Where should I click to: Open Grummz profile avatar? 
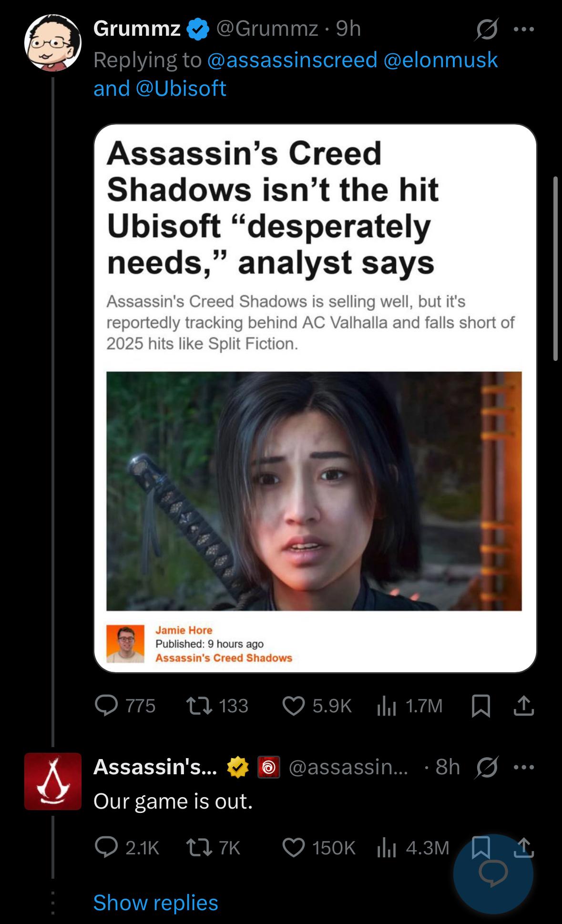(x=53, y=43)
